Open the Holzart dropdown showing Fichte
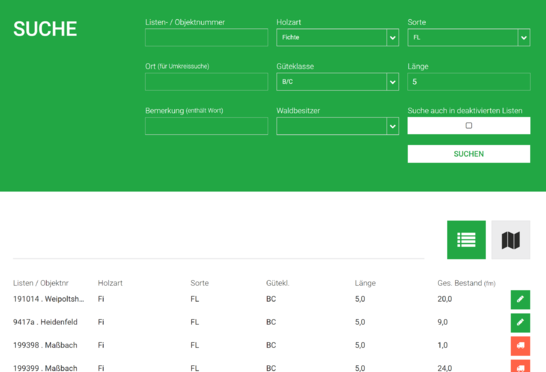 click(337, 37)
